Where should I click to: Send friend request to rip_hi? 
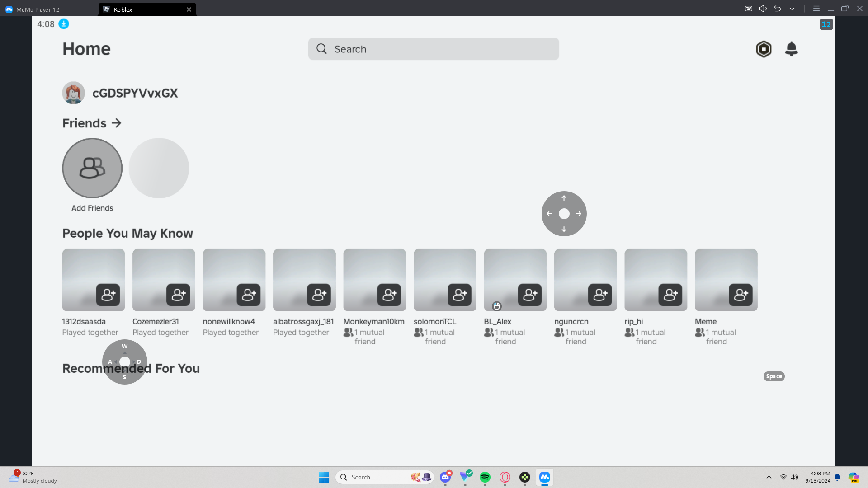[x=670, y=295]
